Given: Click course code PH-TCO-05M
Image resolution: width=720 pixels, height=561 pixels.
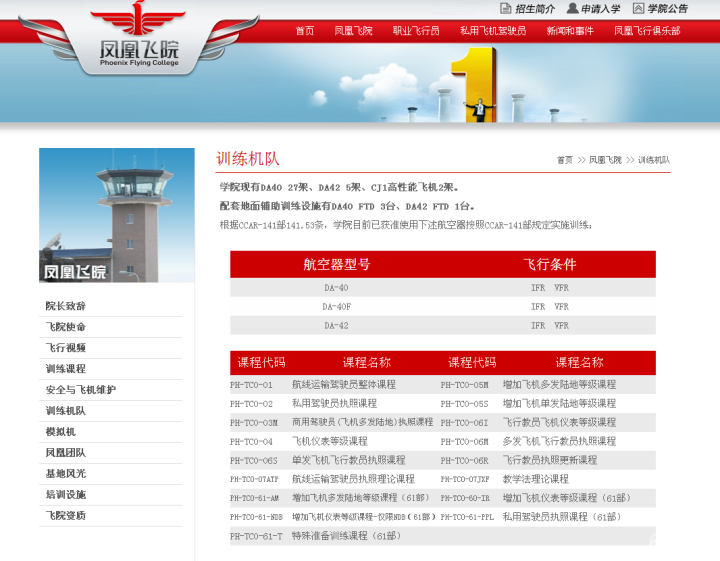Looking at the screenshot, I should tap(464, 385).
